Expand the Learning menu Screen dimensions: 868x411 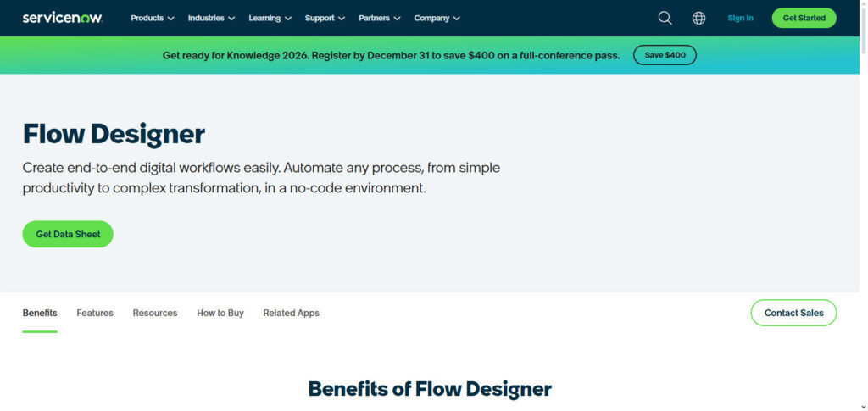[270, 19]
